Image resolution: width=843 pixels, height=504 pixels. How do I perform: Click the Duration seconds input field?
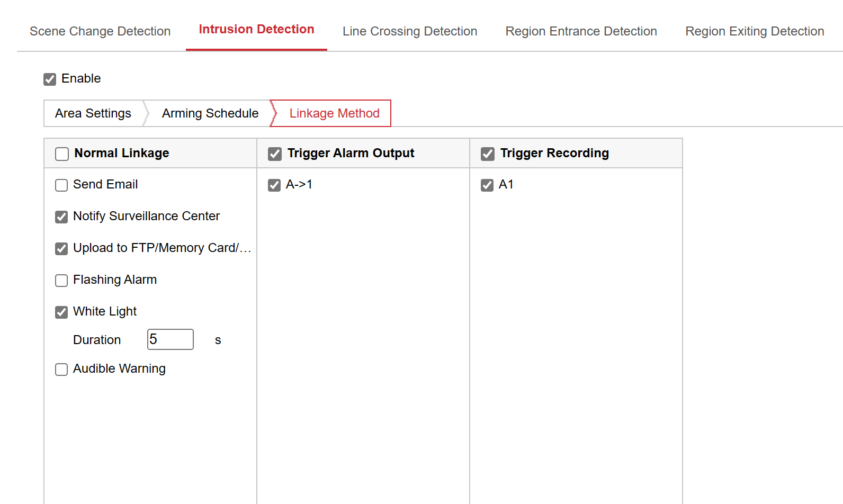click(171, 339)
